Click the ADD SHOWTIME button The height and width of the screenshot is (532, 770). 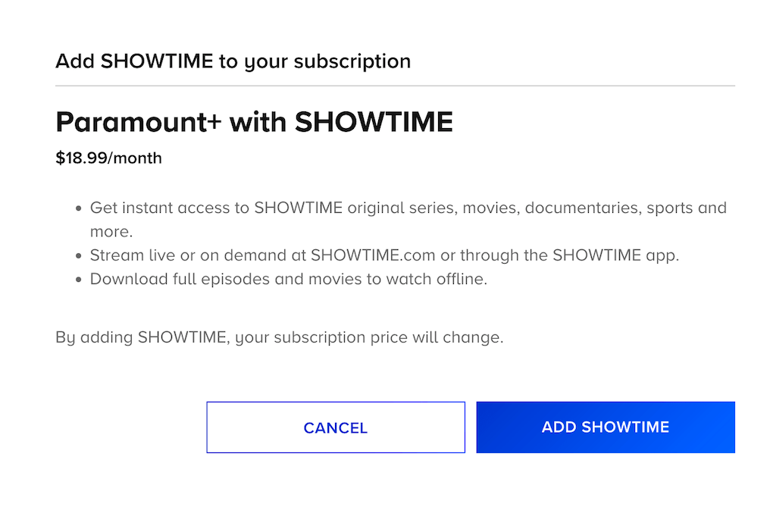pos(605,427)
